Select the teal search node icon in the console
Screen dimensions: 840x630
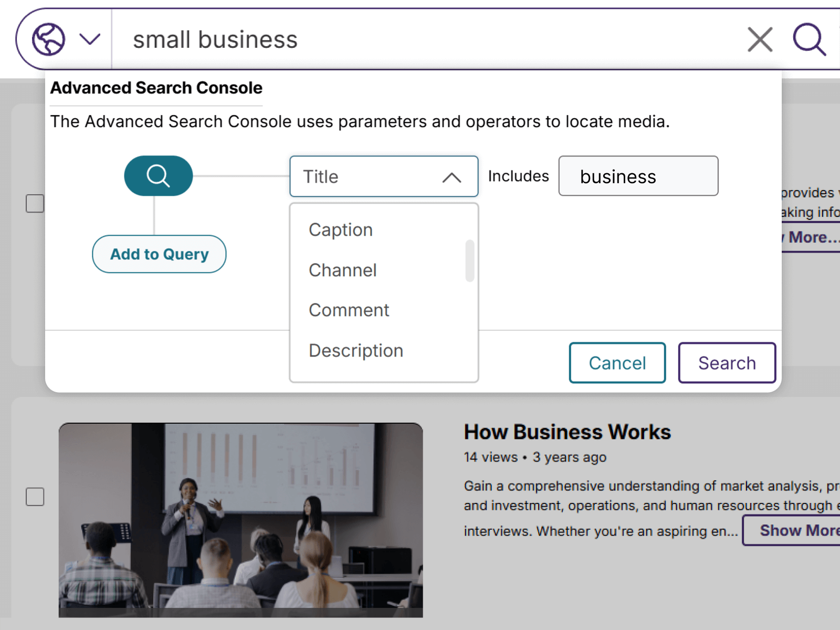(158, 176)
